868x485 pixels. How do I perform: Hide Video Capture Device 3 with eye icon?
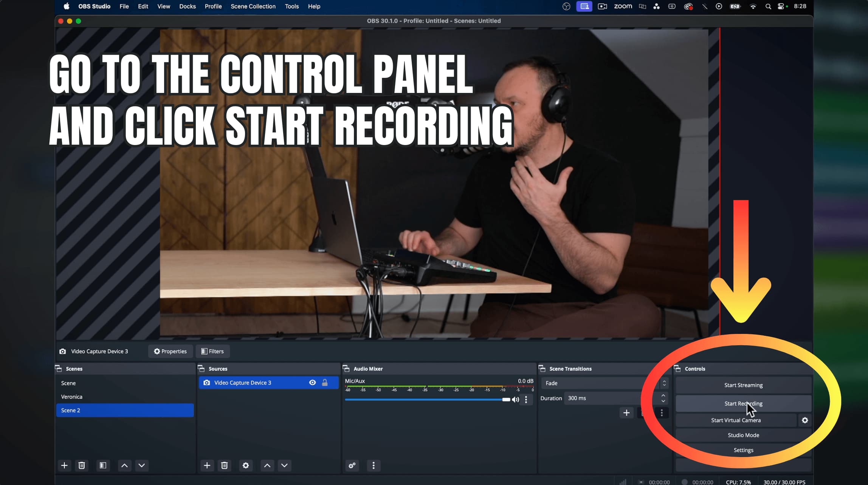[x=312, y=383]
